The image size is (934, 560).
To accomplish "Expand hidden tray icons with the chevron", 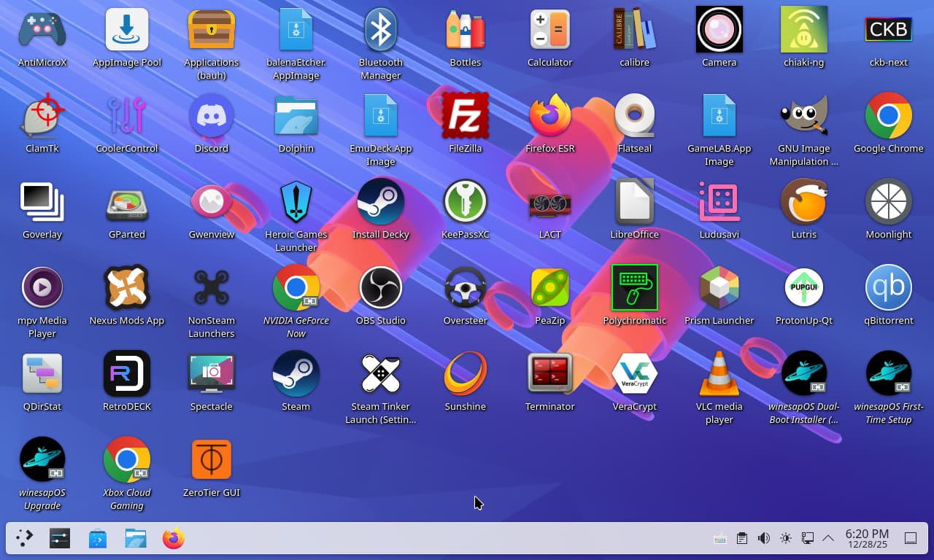I will pyautogui.click(x=828, y=538).
